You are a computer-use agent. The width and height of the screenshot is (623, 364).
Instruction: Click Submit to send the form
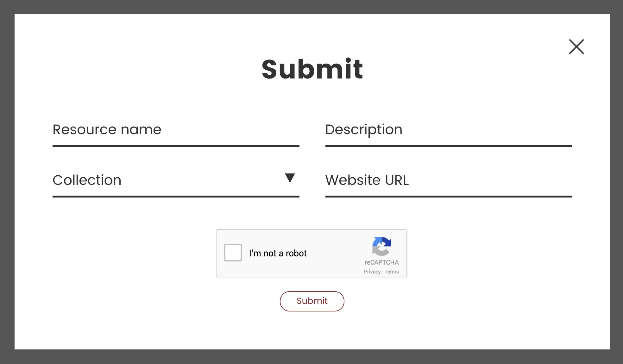(311, 301)
